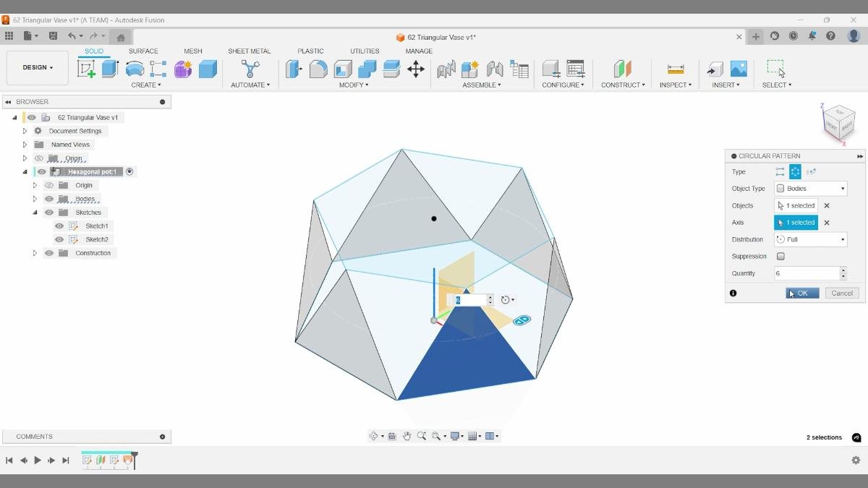Screen dimensions: 868x488
Task: Clear the Objects selection
Action: point(827,206)
